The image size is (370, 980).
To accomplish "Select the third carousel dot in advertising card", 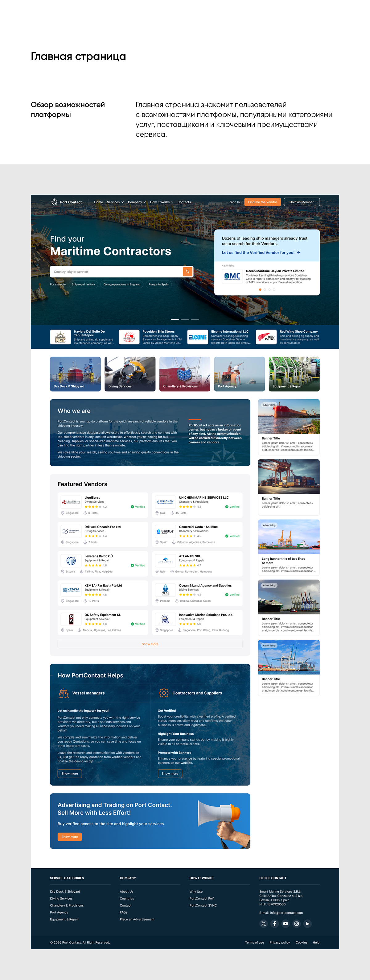I will click(x=269, y=289).
